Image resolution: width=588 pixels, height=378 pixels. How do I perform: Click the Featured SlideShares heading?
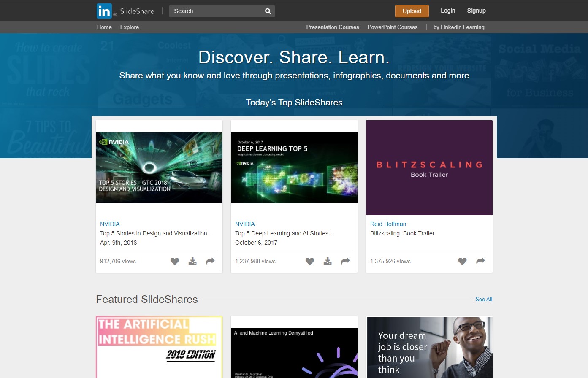[x=147, y=299]
